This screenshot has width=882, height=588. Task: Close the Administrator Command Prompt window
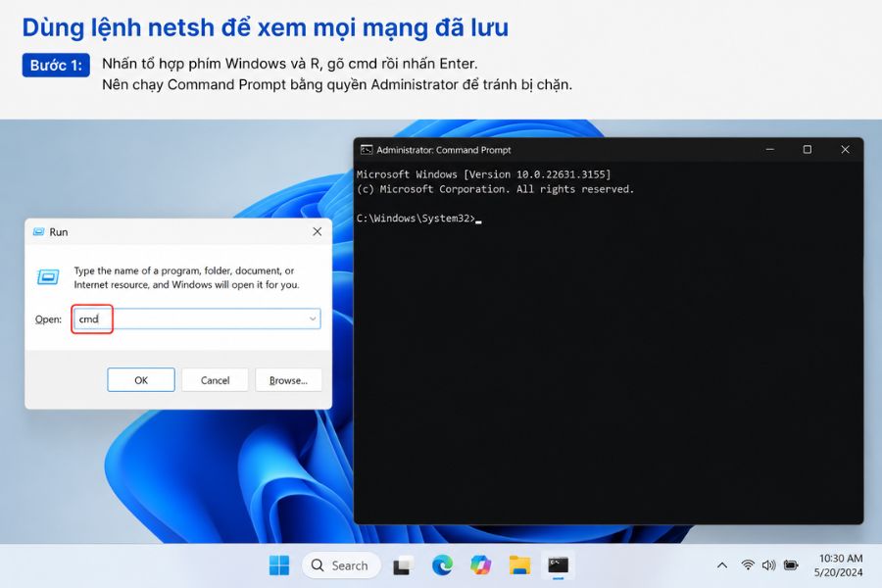[x=845, y=149]
